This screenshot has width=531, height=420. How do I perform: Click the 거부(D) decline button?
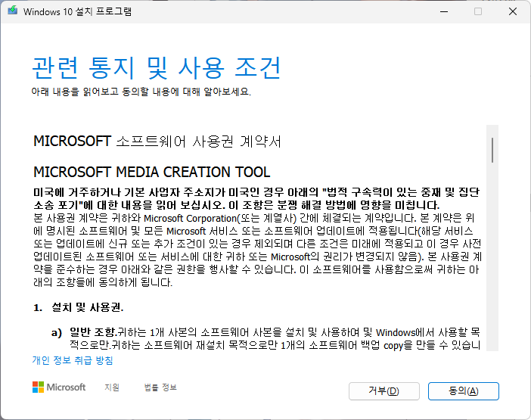pyautogui.click(x=384, y=391)
